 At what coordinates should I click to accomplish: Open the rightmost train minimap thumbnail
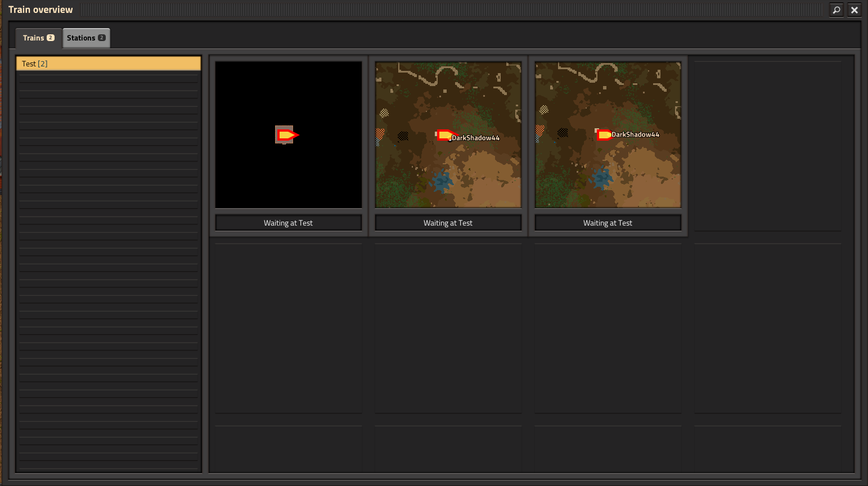[608, 135]
